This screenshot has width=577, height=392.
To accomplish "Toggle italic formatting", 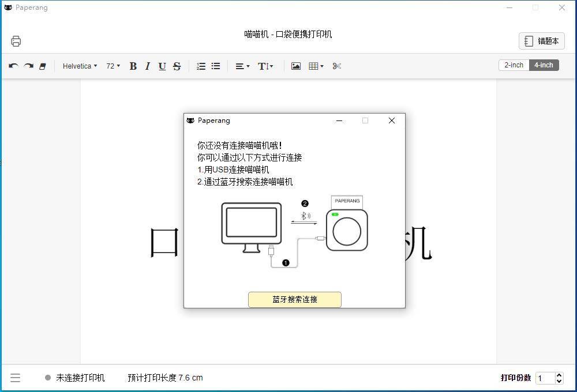I will 147,66.
